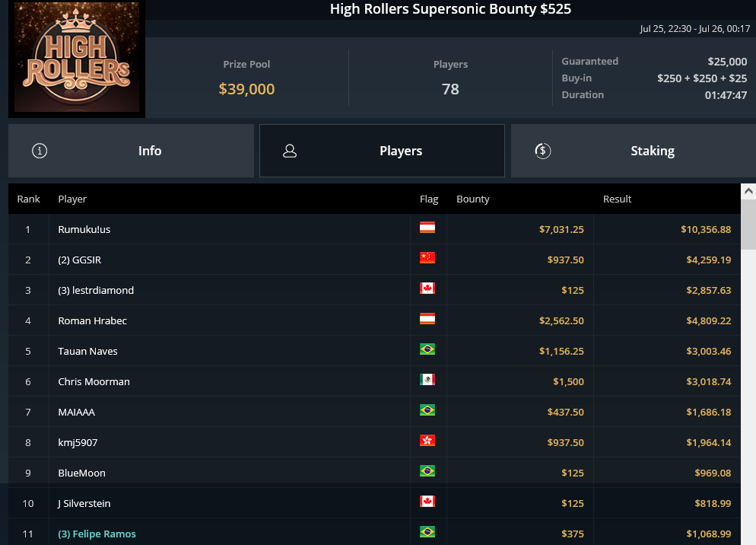756x545 pixels.
Task: Click the staking dollar icon
Action: 543,151
